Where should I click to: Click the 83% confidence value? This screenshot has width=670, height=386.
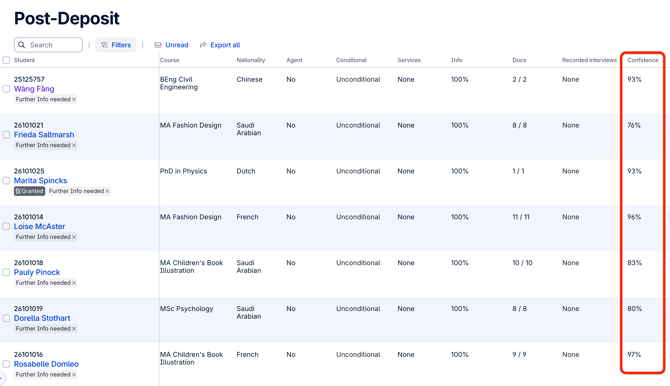[x=635, y=263]
